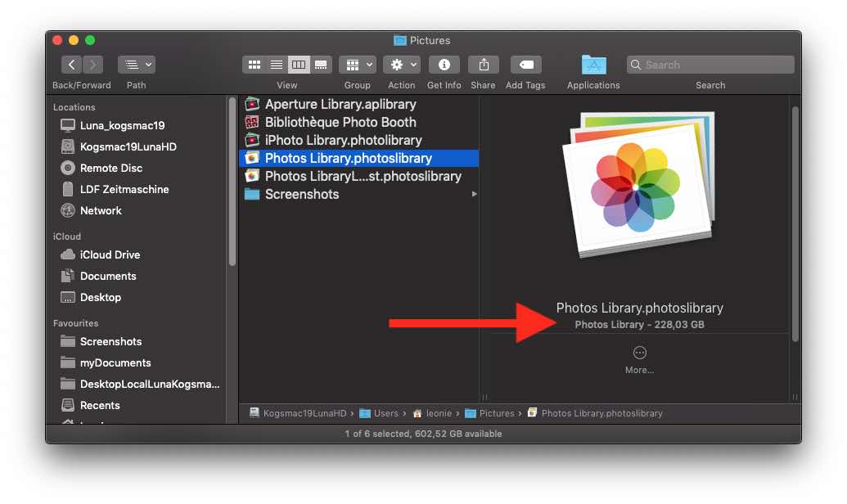Click the Photos Library preview thumbnail

(x=639, y=184)
